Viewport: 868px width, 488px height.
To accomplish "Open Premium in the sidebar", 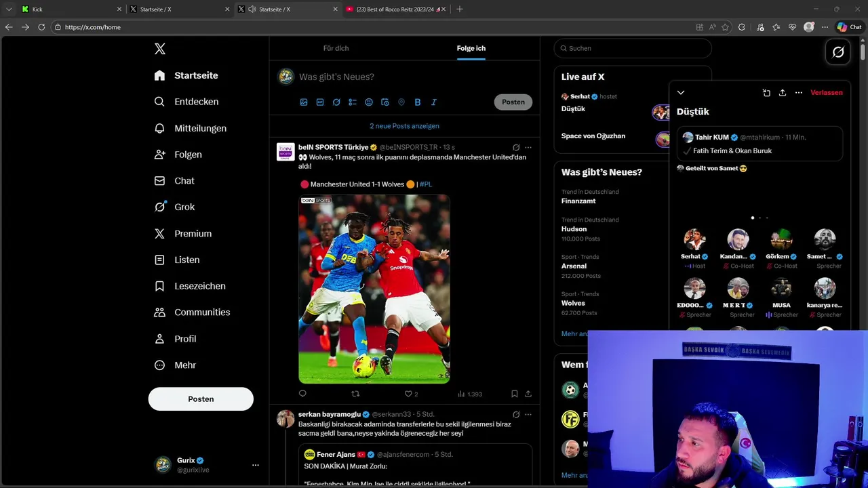I will pos(183,233).
